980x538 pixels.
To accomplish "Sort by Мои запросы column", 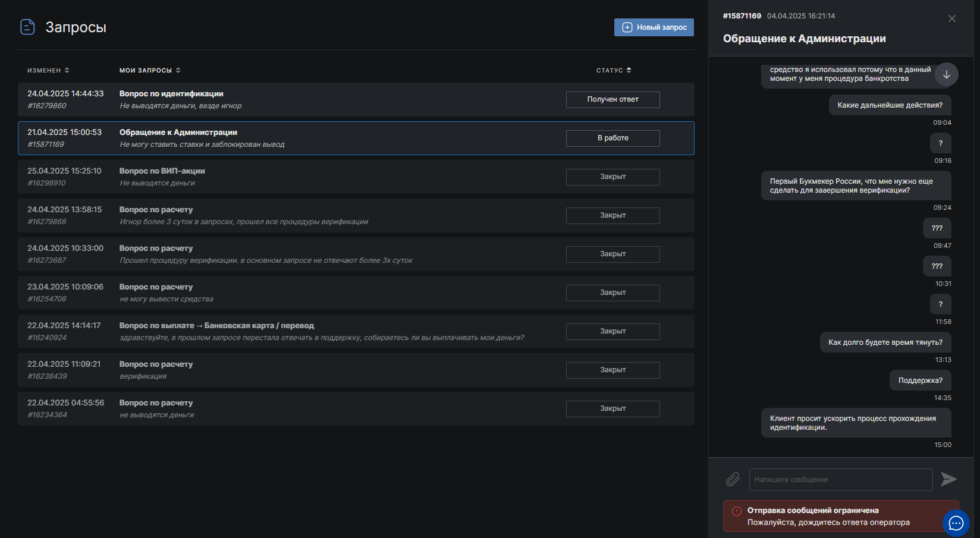I will tap(150, 70).
